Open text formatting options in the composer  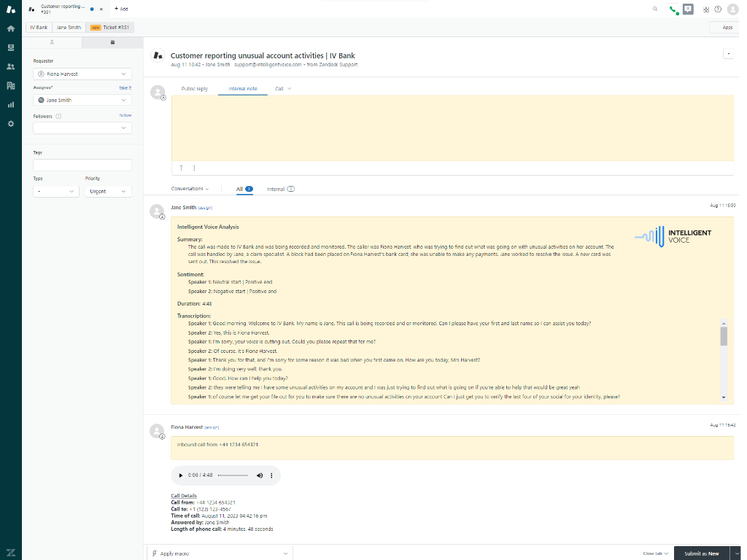click(181, 168)
